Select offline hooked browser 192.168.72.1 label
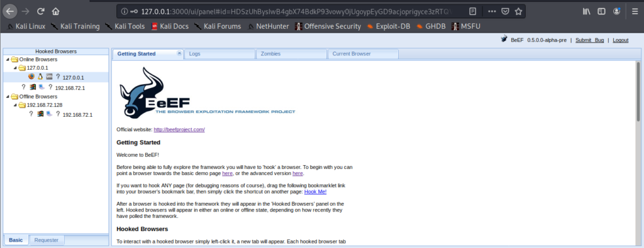 (77, 115)
